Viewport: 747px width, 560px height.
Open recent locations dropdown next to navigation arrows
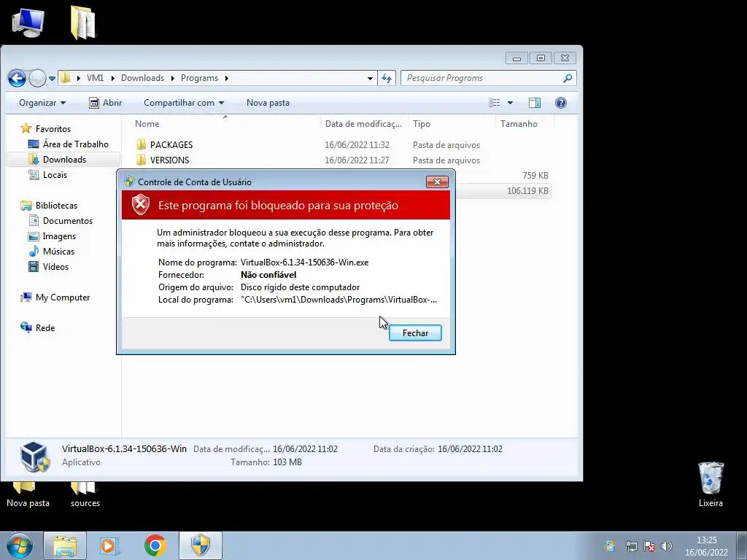[x=52, y=79]
